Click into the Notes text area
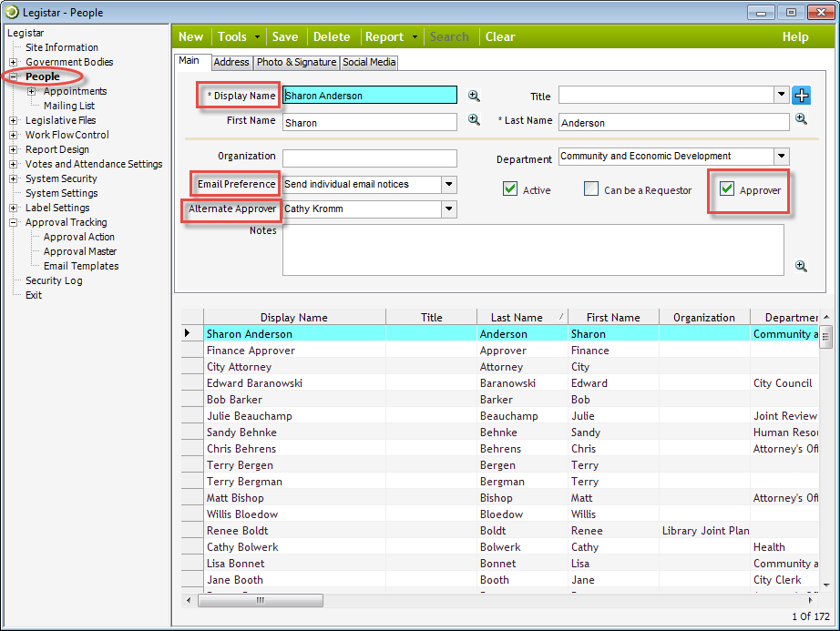840x631 pixels. pyautogui.click(x=533, y=249)
